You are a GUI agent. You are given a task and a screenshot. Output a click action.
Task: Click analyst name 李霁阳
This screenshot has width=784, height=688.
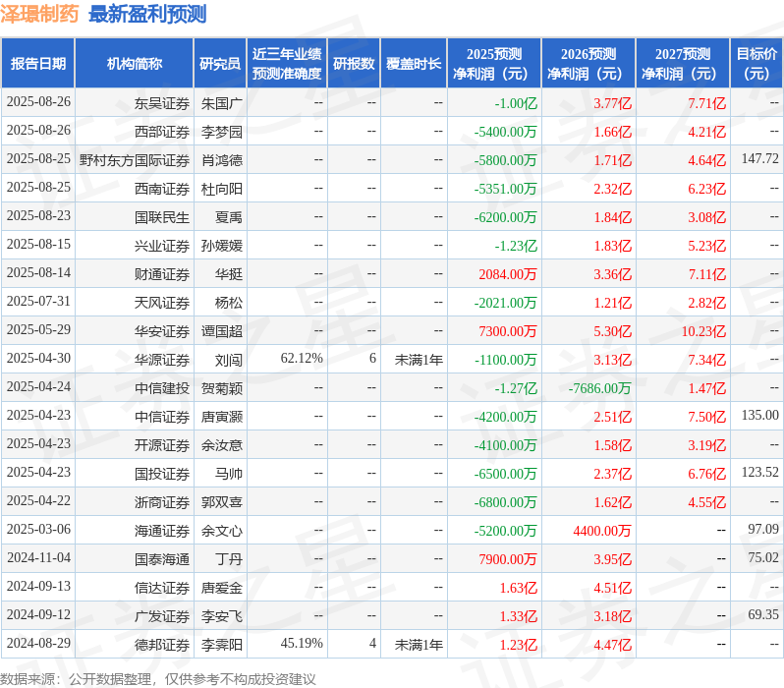click(x=221, y=646)
